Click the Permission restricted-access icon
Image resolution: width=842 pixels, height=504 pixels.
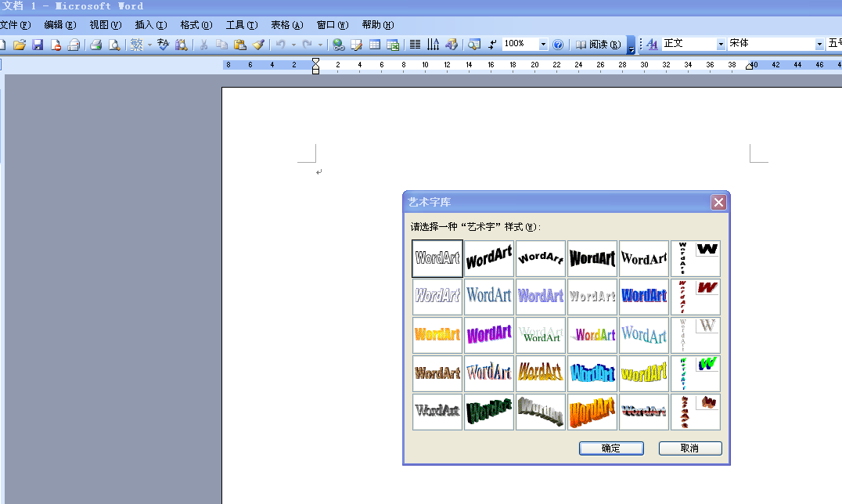(56, 45)
